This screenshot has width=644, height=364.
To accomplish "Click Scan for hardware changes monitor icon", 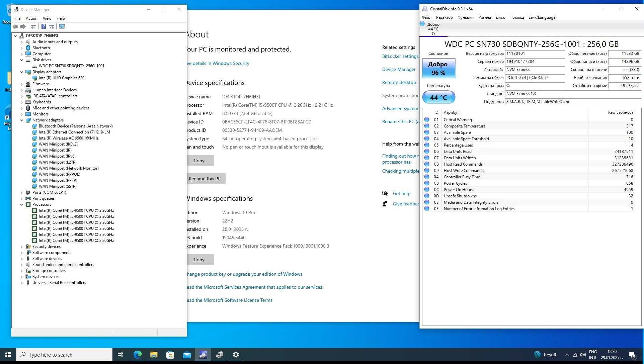I will pos(62,26).
